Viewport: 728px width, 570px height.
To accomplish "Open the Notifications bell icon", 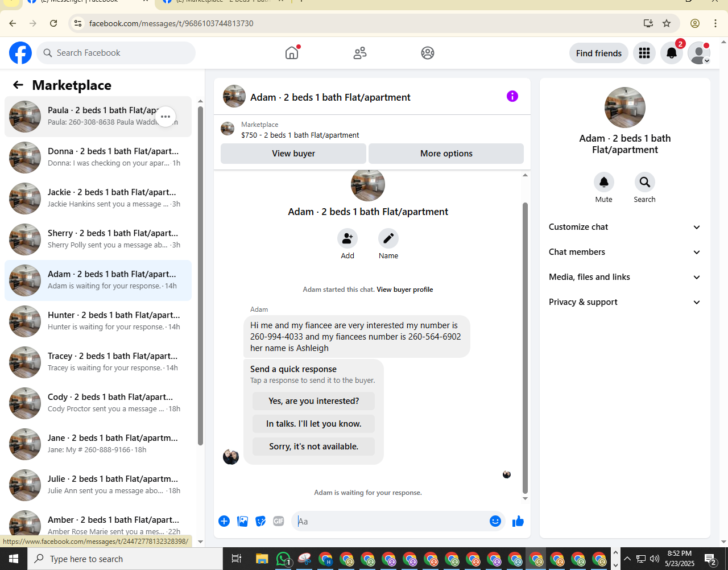I will click(x=672, y=53).
